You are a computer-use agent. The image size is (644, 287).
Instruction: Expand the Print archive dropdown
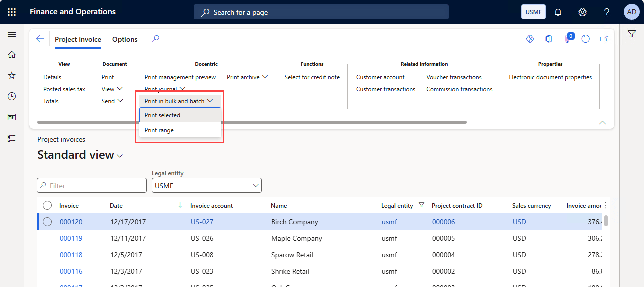[247, 77]
